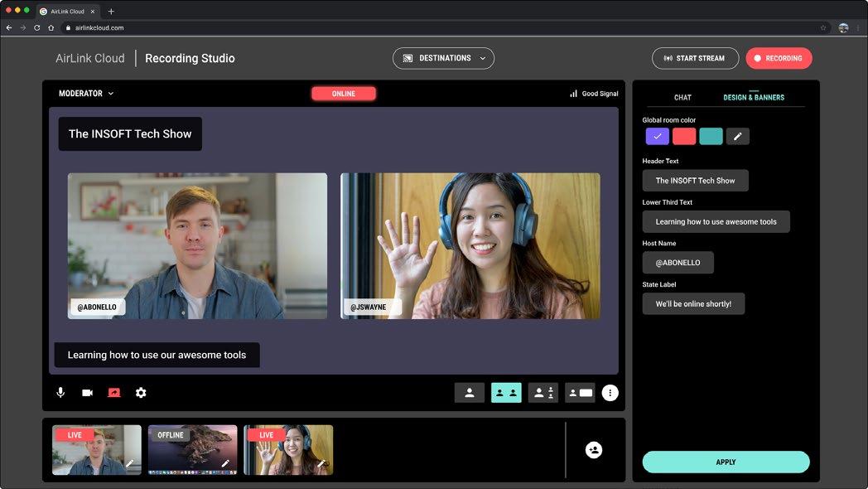Choose the teal room color

pyautogui.click(x=711, y=136)
